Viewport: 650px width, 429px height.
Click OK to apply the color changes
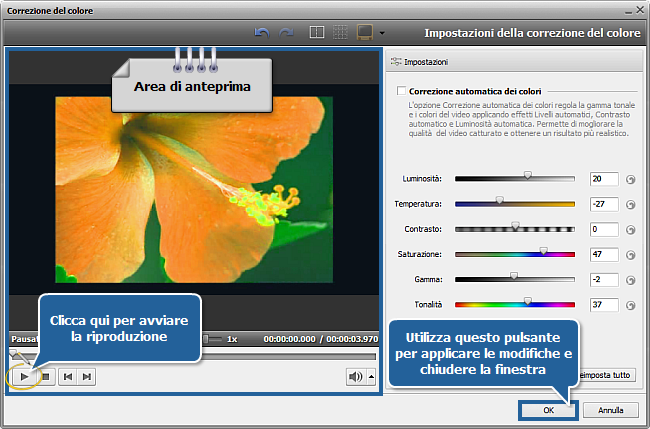[x=547, y=410]
